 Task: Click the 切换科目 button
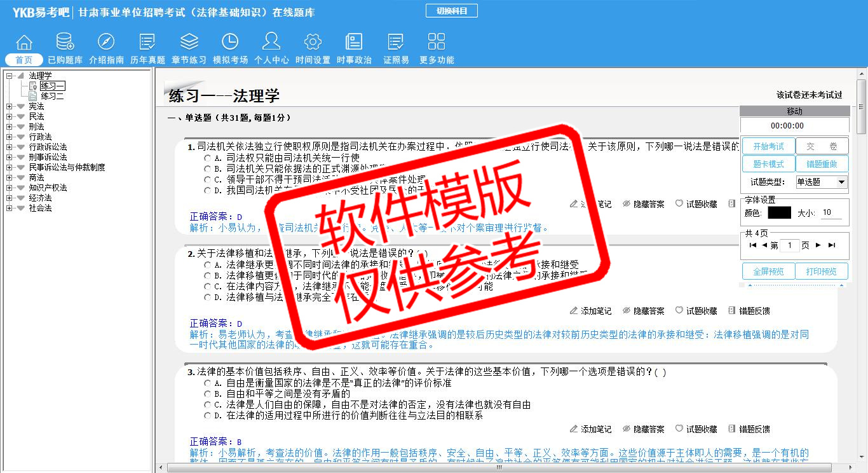point(451,11)
